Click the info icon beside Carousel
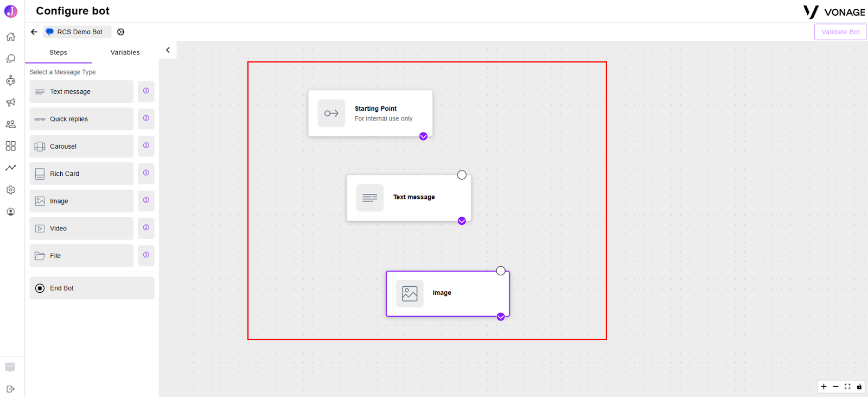The height and width of the screenshot is (397, 868). pos(146,146)
